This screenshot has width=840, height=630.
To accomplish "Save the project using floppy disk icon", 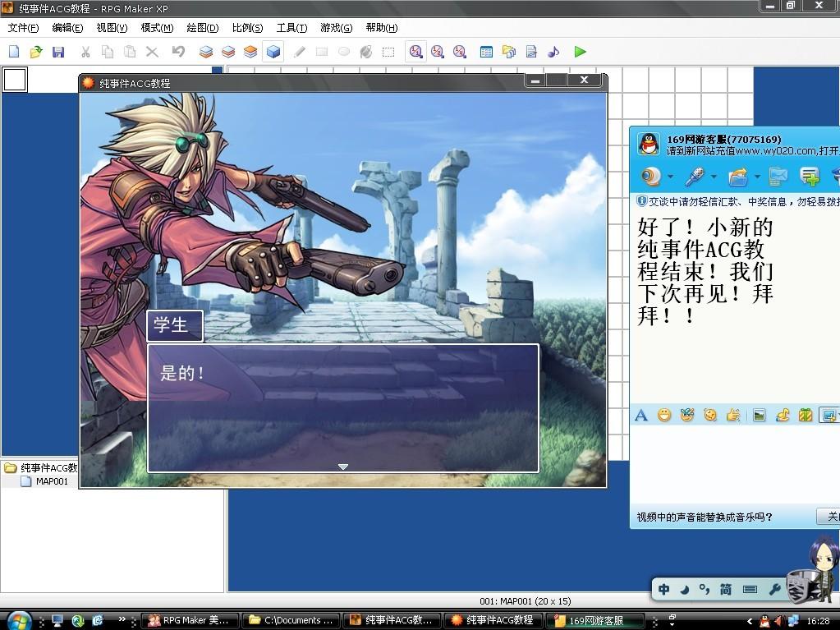I will 57,52.
